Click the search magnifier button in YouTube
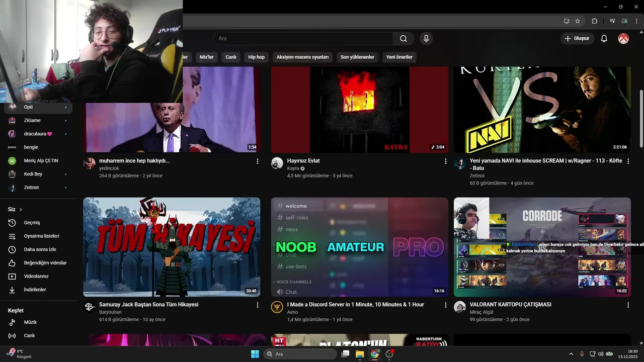This screenshot has width=644, height=362. [x=404, y=39]
